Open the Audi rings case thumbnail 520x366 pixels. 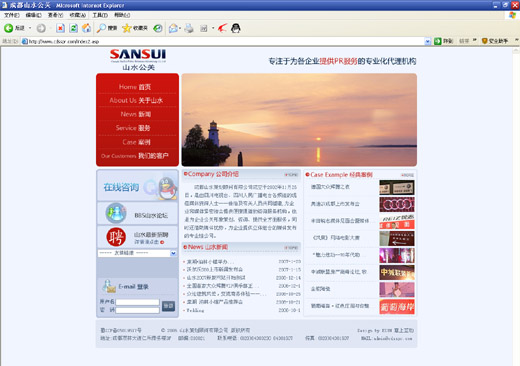pos(397,204)
